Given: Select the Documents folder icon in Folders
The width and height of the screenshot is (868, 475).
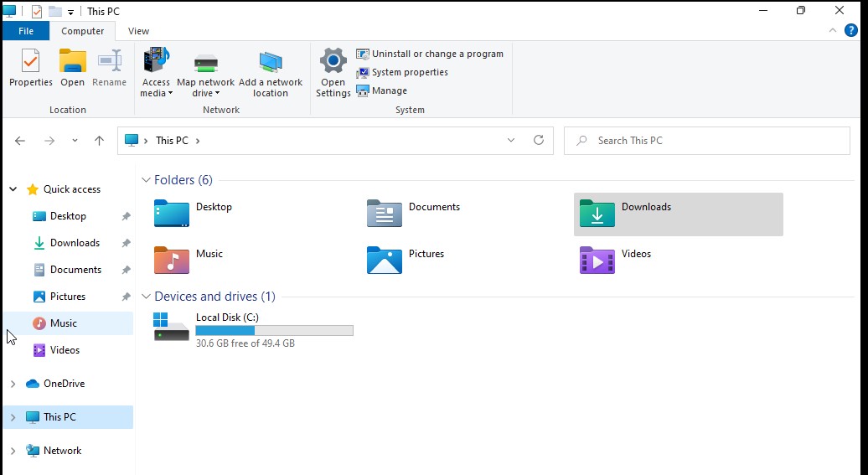Looking at the screenshot, I should (x=385, y=213).
